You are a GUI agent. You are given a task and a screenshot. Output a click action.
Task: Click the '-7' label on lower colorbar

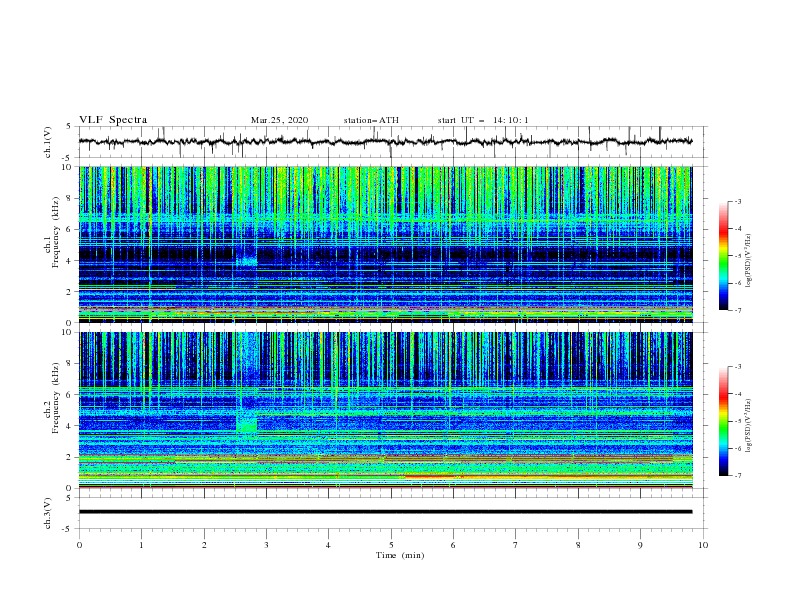coord(737,476)
